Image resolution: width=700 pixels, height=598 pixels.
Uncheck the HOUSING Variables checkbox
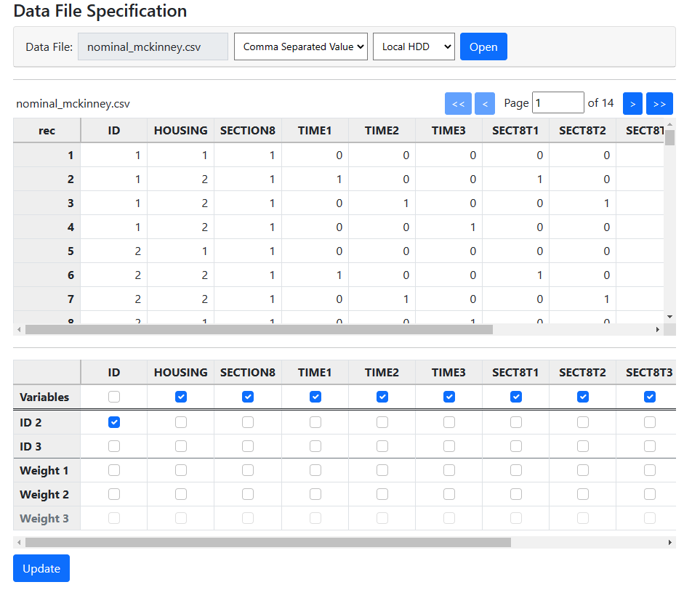pyautogui.click(x=181, y=397)
